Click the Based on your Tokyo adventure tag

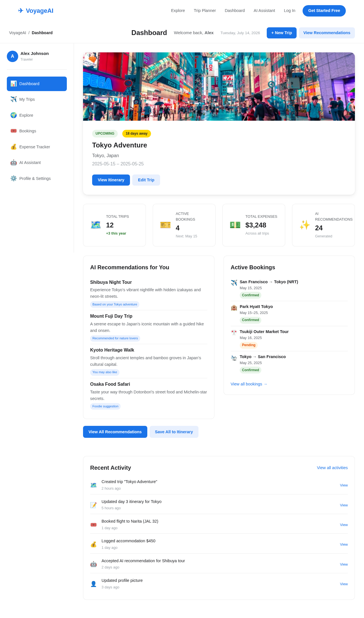point(115,305)
